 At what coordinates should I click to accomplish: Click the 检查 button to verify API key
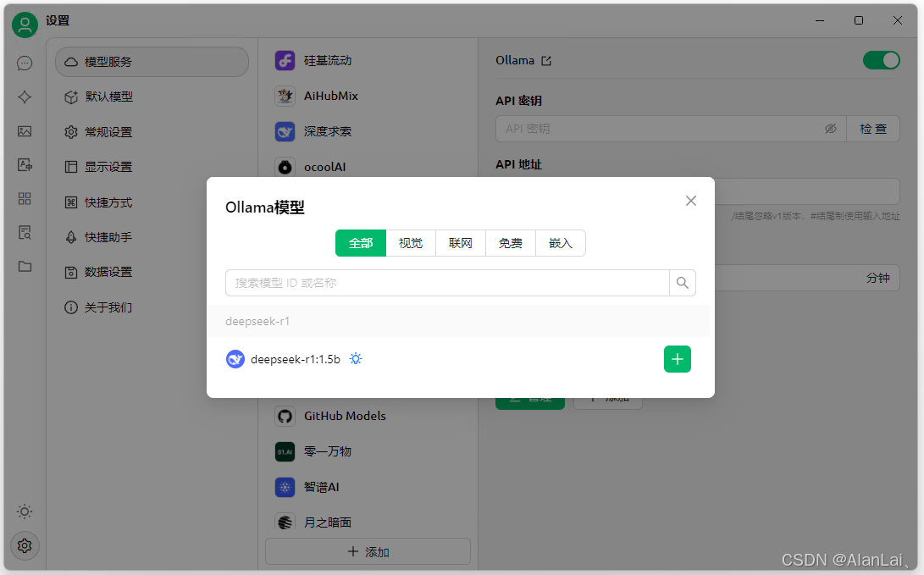(872, 129)
